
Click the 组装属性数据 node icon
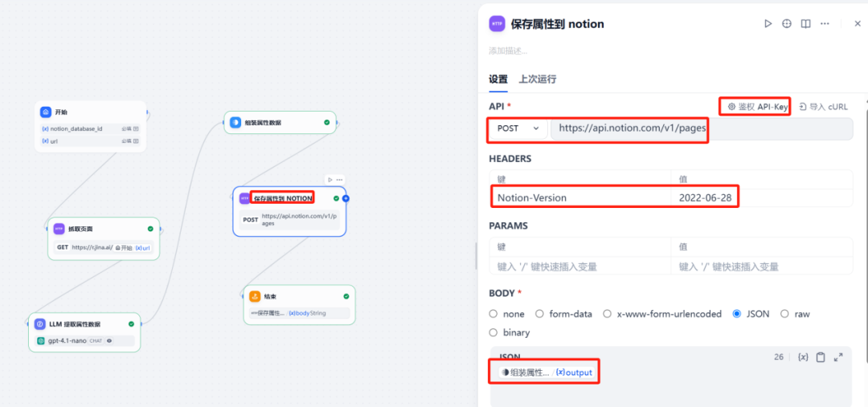coord(235,122)
